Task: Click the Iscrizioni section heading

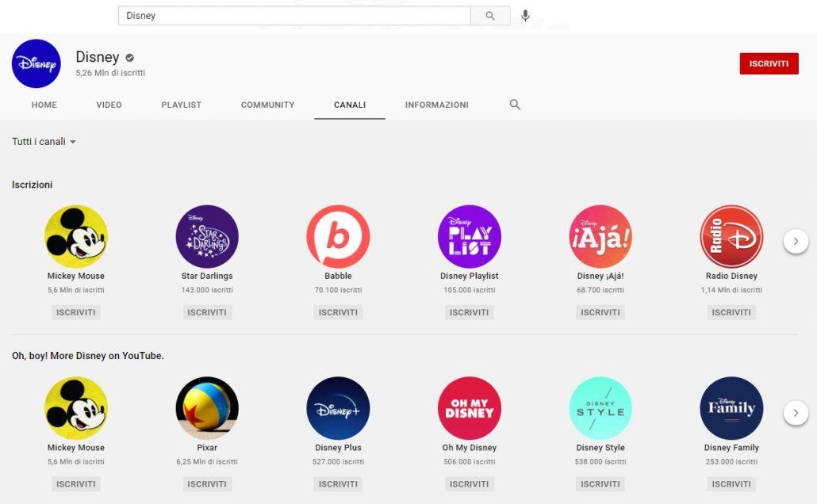Action: click(33, 185)
